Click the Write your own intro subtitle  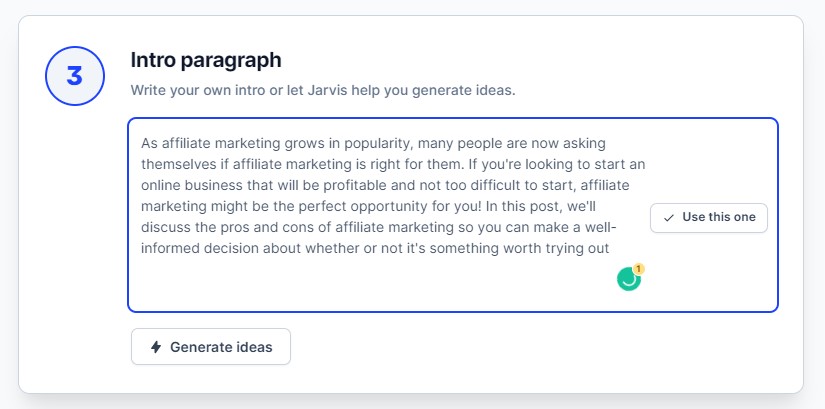[x=323, y=90]
